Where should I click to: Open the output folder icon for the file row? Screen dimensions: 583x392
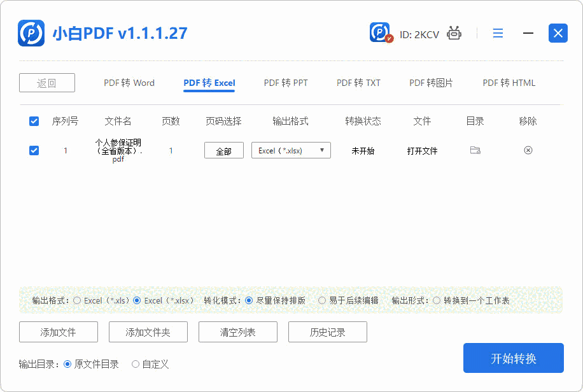pyautogui.click(x=475, y=150)
